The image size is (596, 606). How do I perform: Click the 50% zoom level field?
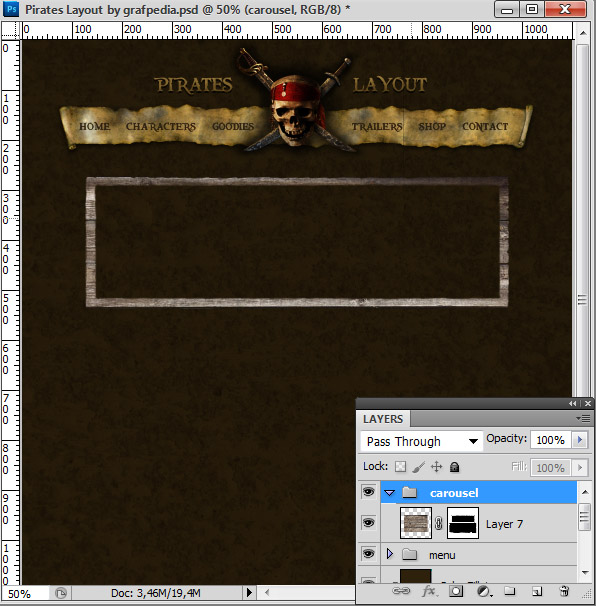[x=26, y=593]
